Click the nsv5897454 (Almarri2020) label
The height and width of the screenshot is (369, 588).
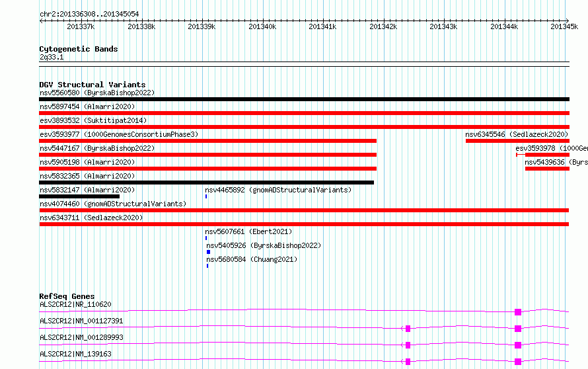pyautogui.click(x=87, y=106)
